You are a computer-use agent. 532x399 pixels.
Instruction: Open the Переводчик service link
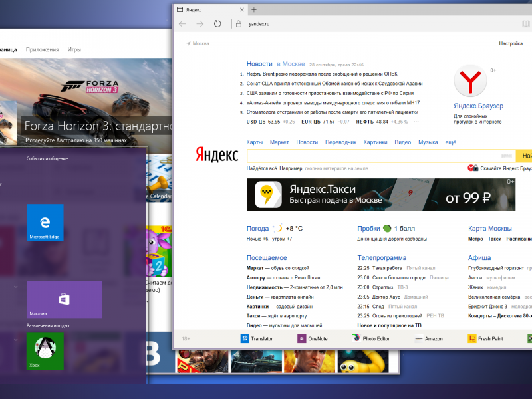point(340,142)
